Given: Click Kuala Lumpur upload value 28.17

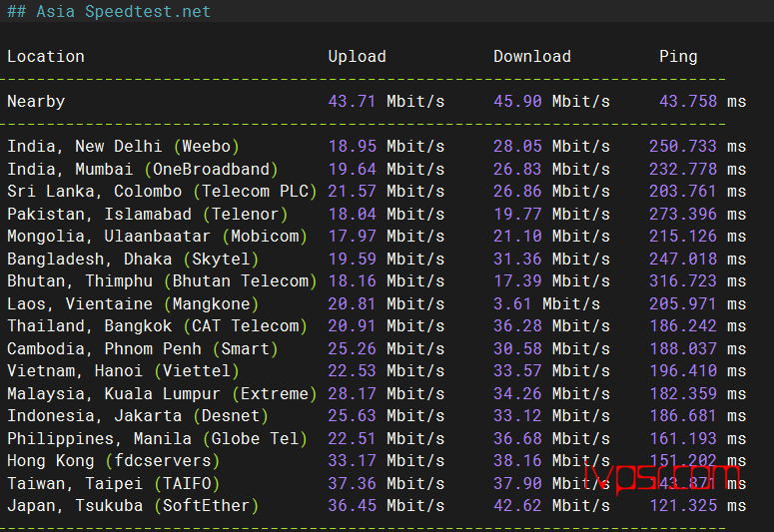Looking at the screenshot, I should coord(352,394).
